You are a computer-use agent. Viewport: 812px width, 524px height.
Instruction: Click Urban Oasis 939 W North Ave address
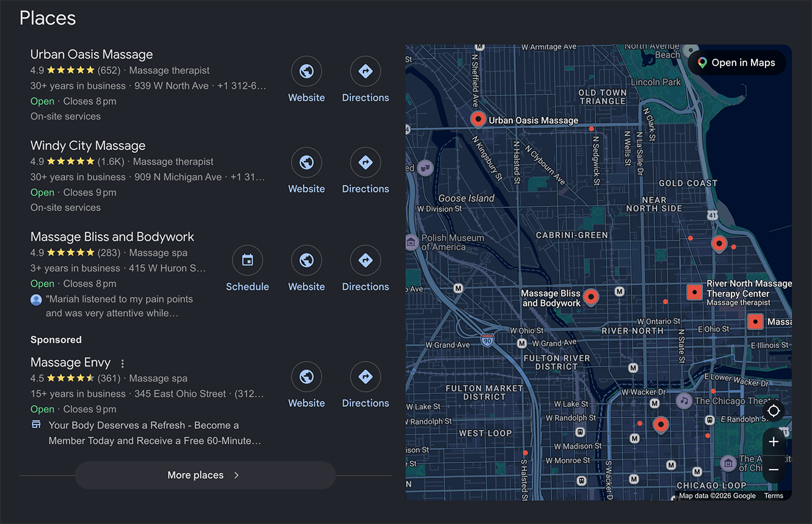[172, 86]
